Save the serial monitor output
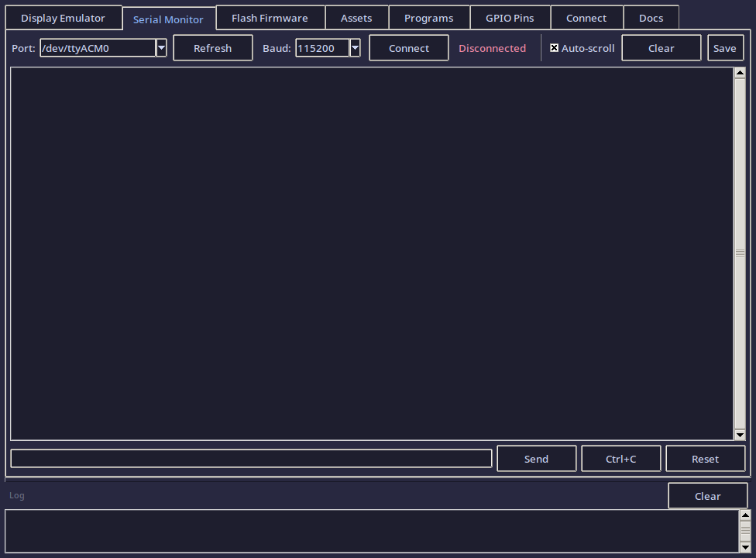The image size is (756, 558). tap(725, 47)
